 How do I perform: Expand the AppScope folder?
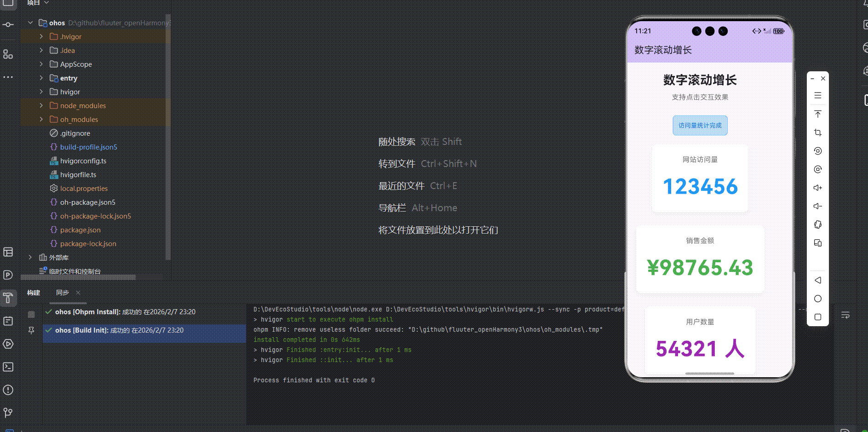41,64
